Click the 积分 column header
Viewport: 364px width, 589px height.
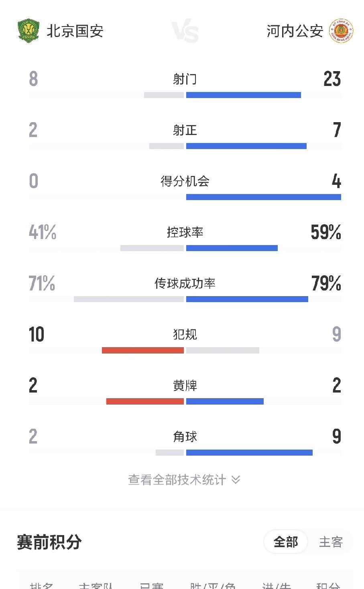pos(328,586)
